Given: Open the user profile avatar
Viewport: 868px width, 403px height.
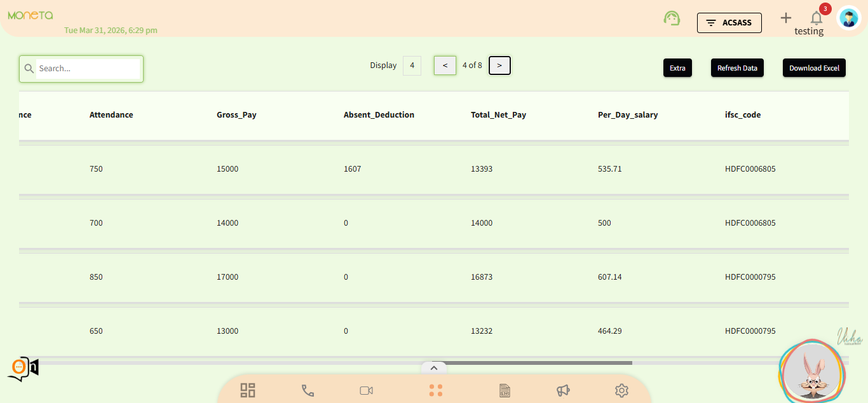Looking at the screenshot, I should pyautogui.click(x=849, y=18).
